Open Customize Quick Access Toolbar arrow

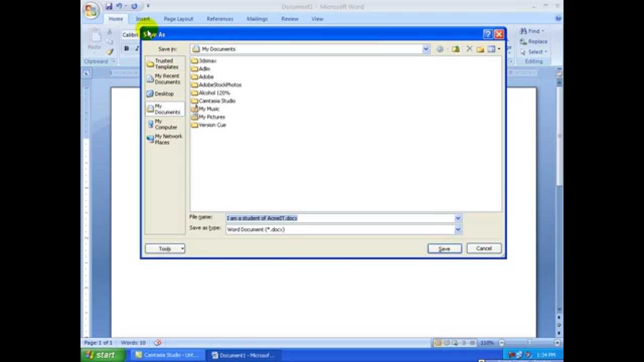148,7
